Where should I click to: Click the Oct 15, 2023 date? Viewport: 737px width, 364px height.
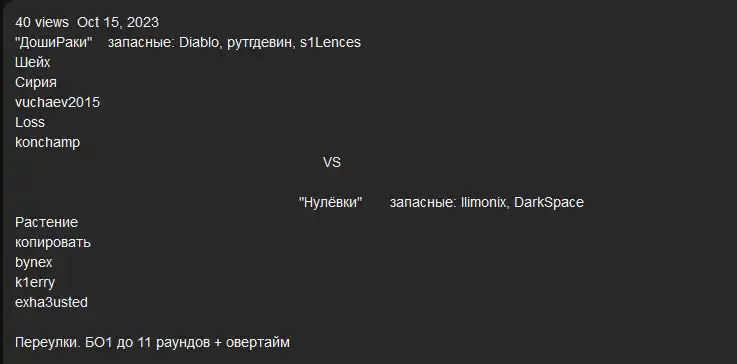tap(118, 22)
